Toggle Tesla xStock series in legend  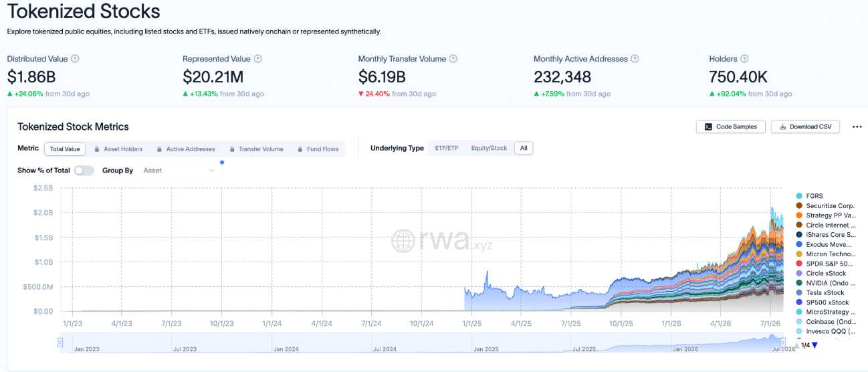point(820,293)
